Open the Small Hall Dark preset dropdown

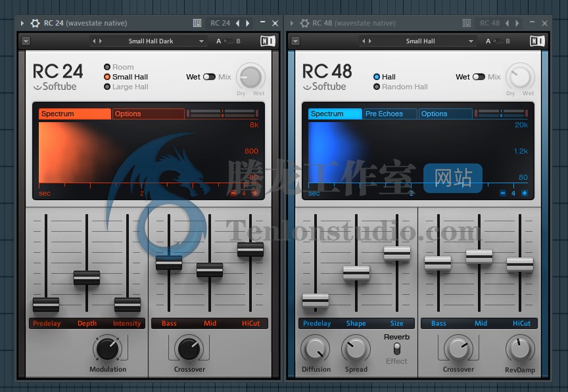[201, 41]
